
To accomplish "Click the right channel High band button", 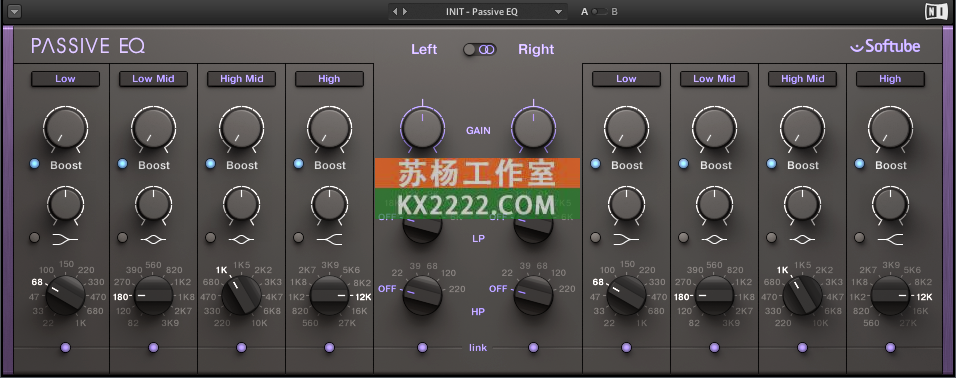I will (x=890, y=79).
